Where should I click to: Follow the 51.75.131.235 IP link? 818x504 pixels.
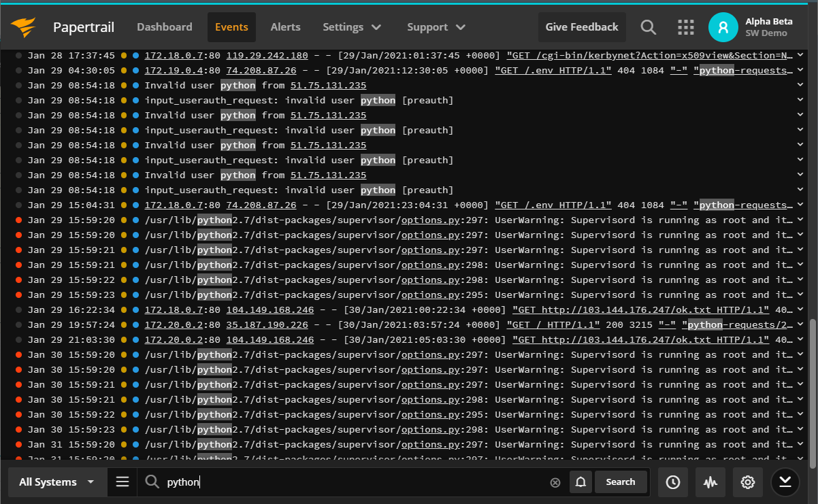click(328, 85)
